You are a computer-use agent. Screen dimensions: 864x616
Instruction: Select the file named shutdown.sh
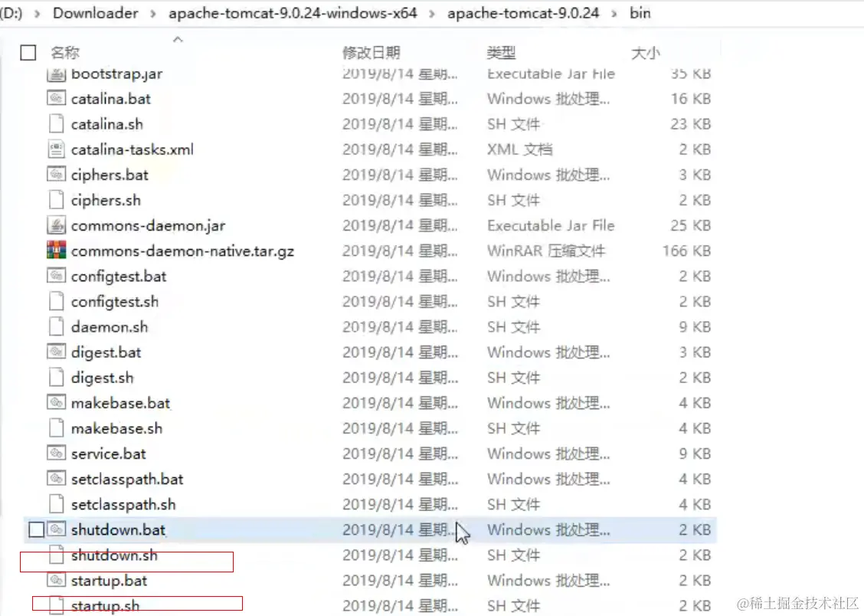pyautogui.click(x=114, y=555)
